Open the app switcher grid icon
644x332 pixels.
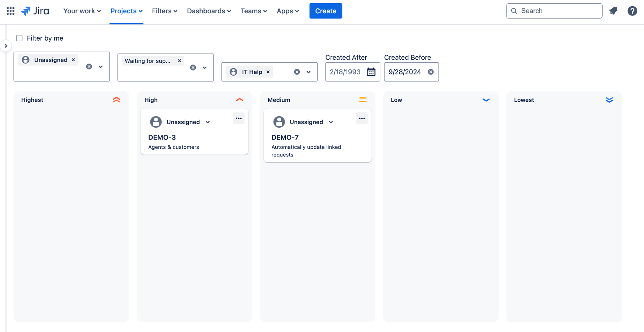11,11
